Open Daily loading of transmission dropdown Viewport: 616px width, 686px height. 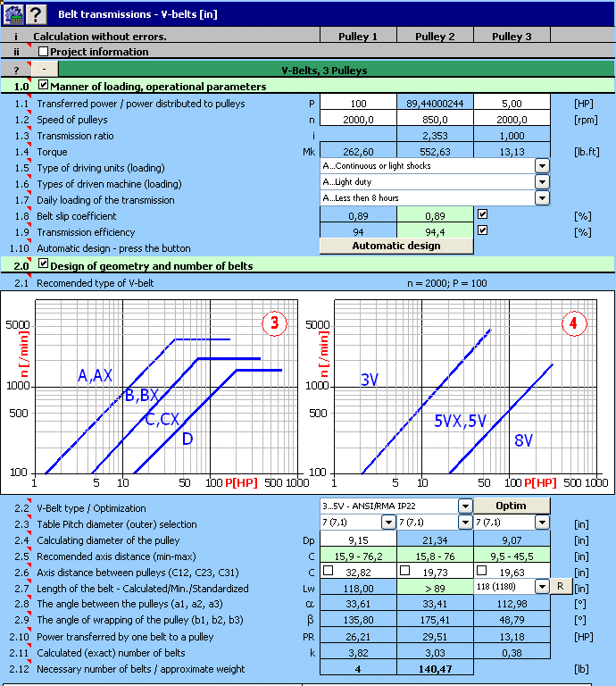point(542,198)
